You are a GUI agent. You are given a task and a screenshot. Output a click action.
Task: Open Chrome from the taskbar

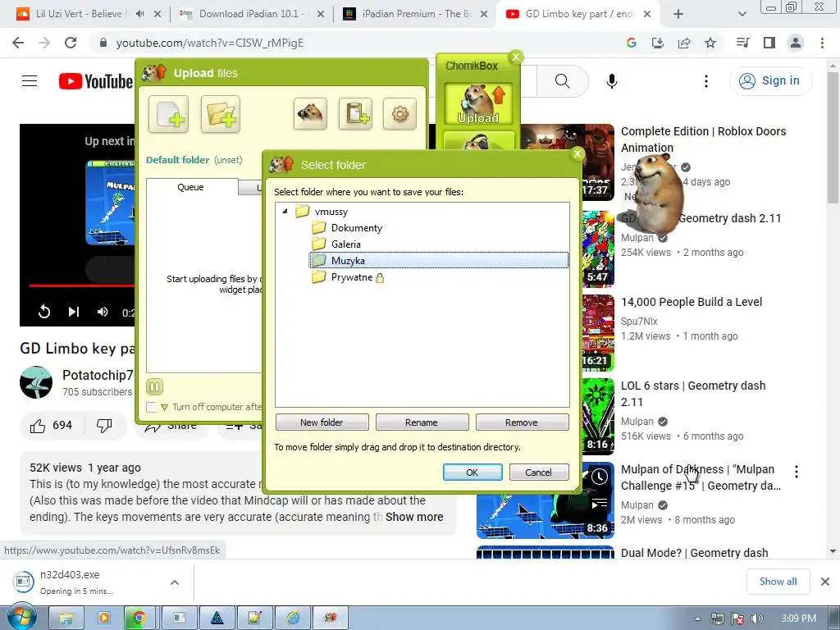click(139, 618)
